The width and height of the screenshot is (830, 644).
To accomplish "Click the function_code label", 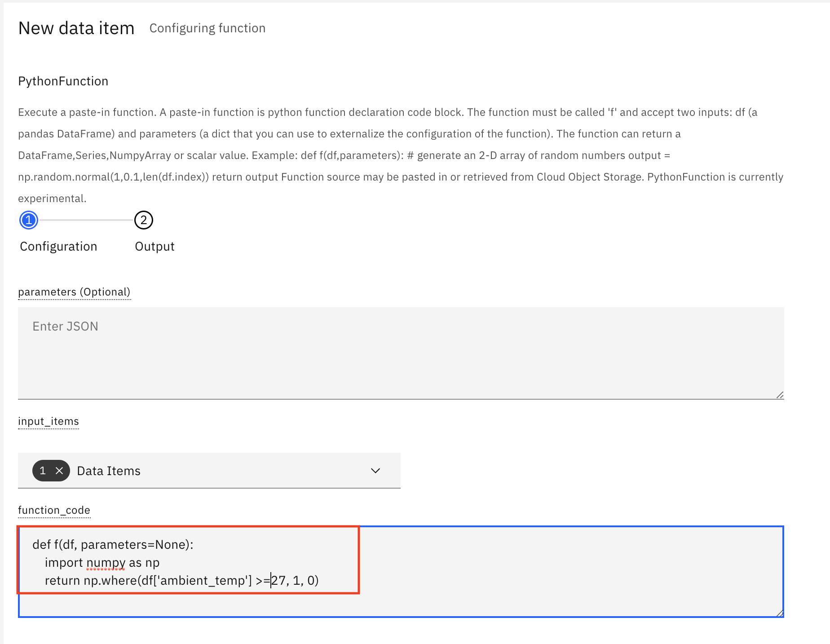I will (x=54, y=510).
